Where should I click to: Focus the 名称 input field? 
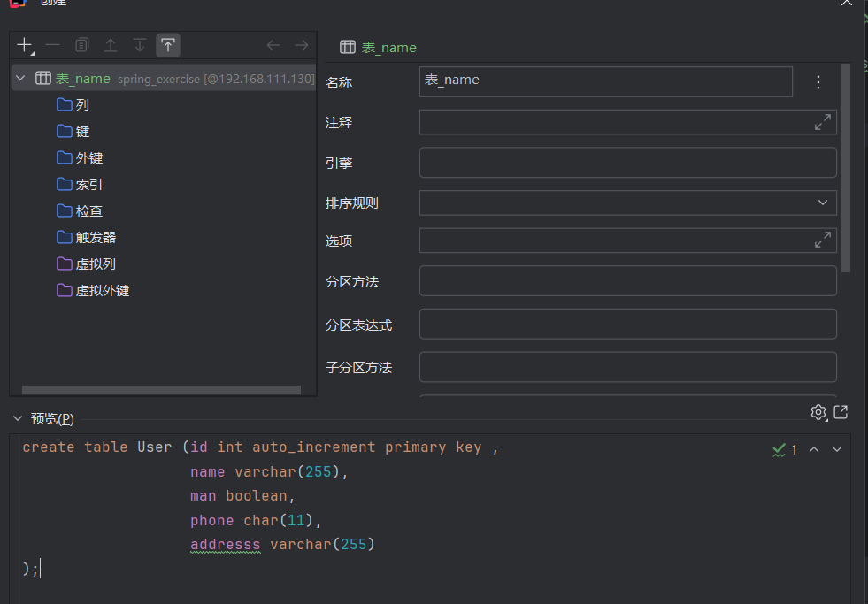[605, 81]
